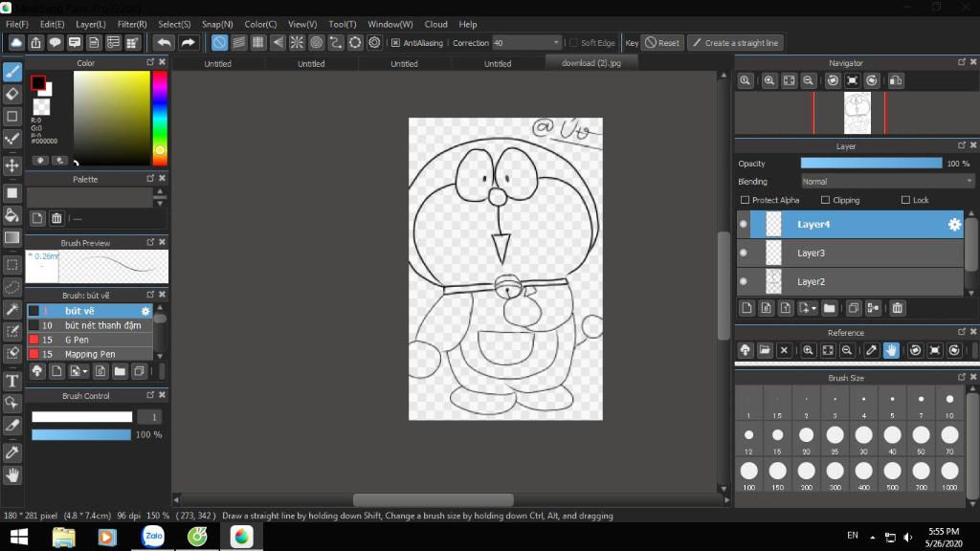Toggle the Clipping checkbox
The image size is (980, 551).
pos(825,200)
